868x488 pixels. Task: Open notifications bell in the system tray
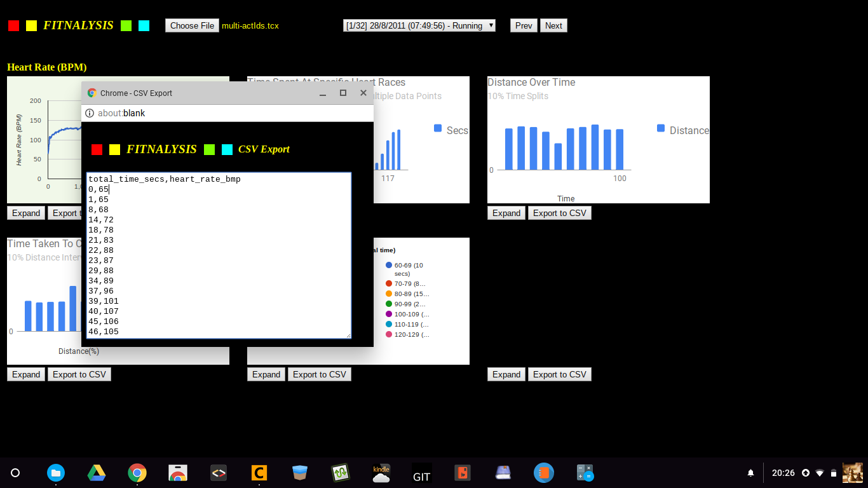click(750, 473)
